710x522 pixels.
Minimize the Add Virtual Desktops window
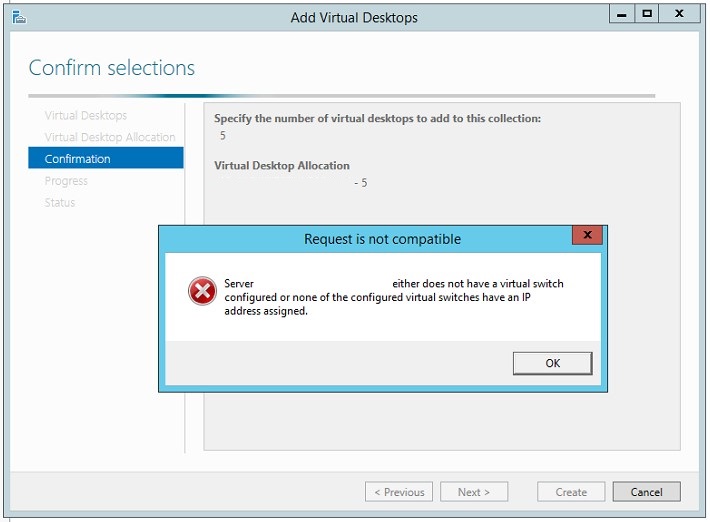coord(622,14)
